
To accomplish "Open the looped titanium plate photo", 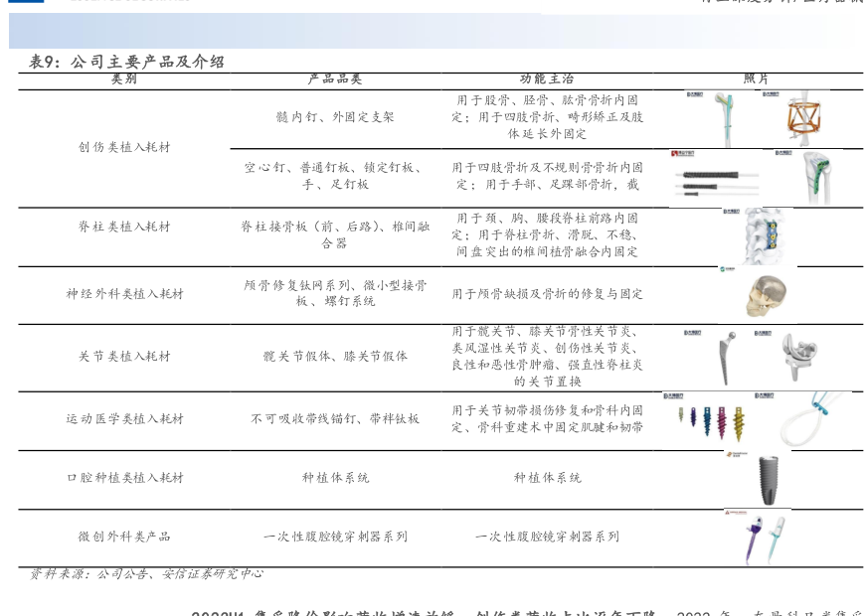I will [x=802, y=419].
